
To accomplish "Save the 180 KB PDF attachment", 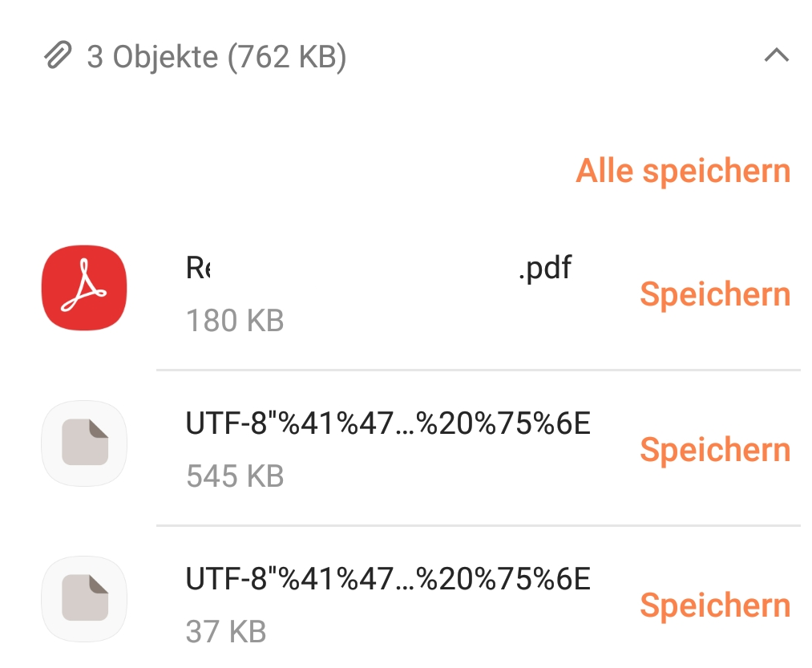I will pyautogui.click(x=714, y=294).
